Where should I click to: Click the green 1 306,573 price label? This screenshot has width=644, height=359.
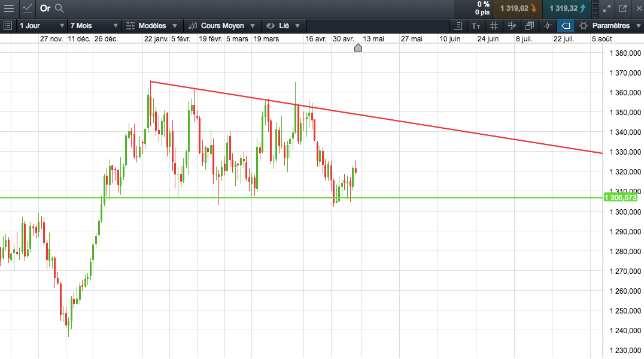click(620, 198)
